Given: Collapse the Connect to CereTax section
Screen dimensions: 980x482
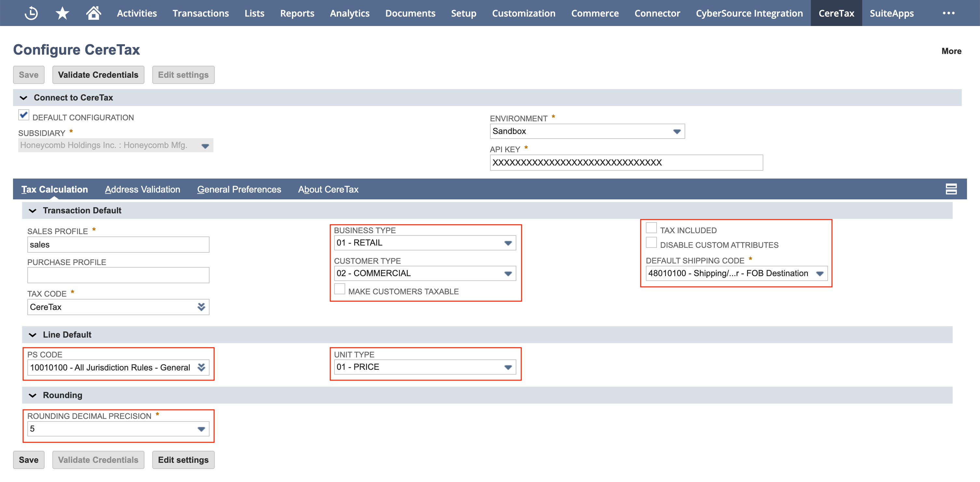Looking at the screenshot, I should coord(23,98).
